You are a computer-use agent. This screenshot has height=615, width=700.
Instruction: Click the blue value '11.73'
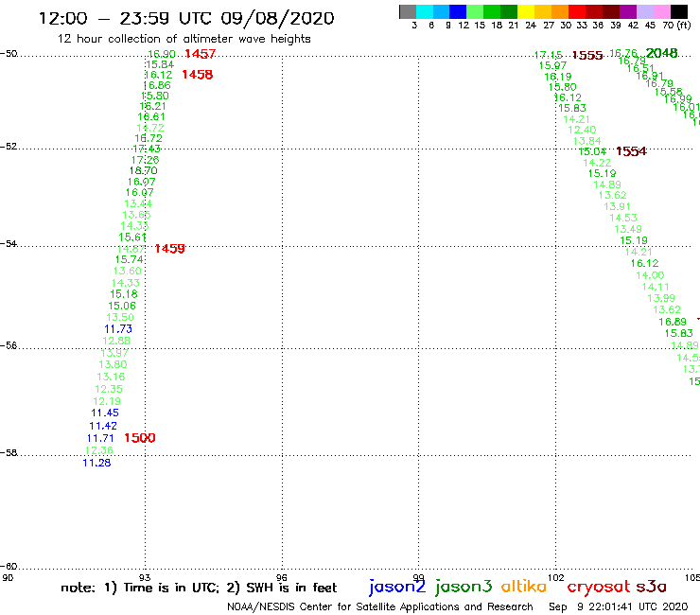118,329
